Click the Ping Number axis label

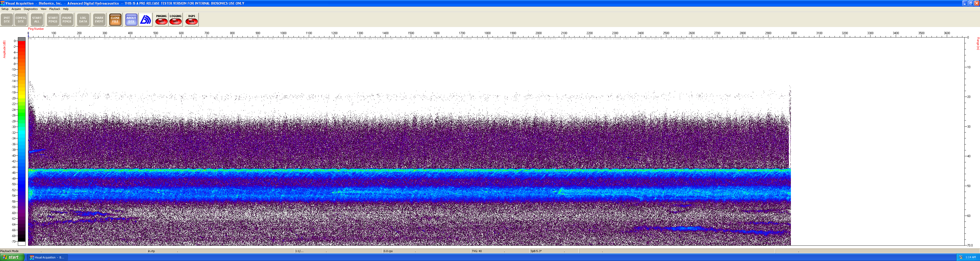[x=36, y=29]
